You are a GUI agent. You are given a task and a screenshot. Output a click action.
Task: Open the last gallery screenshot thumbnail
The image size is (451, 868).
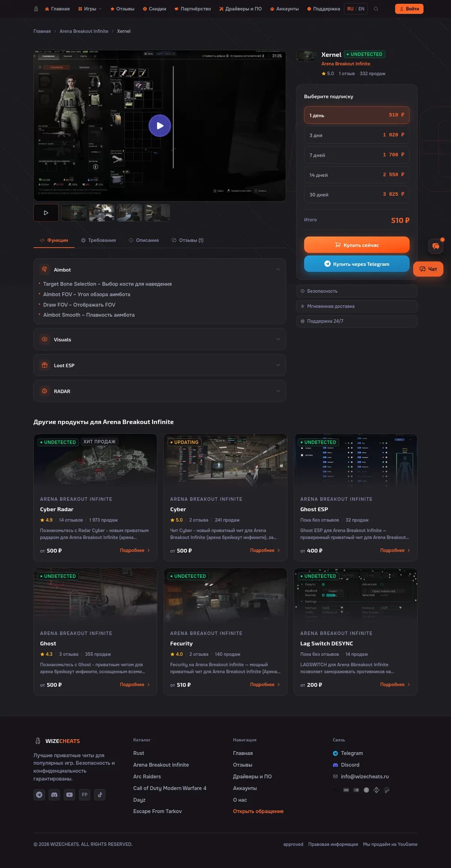pyautogui.click(x=157, y=213)
